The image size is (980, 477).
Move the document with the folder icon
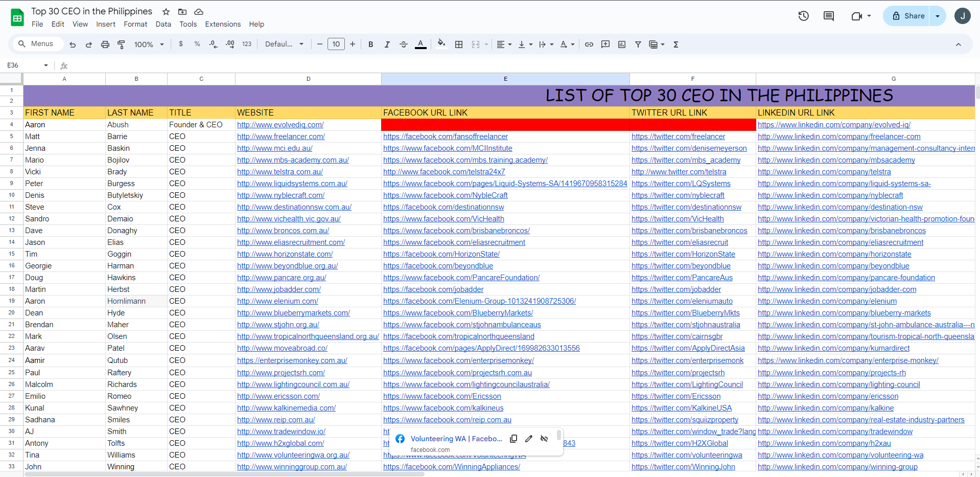point(182,12)
